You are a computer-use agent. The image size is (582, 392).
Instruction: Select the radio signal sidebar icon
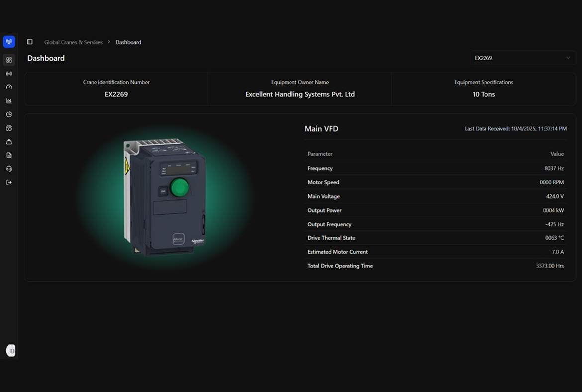click(9, 74)
